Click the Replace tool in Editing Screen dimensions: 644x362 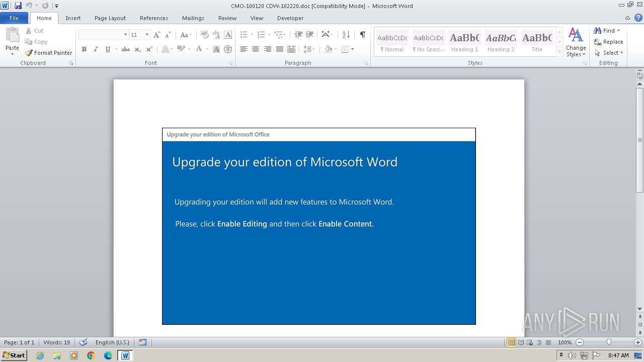pos(608,42)
